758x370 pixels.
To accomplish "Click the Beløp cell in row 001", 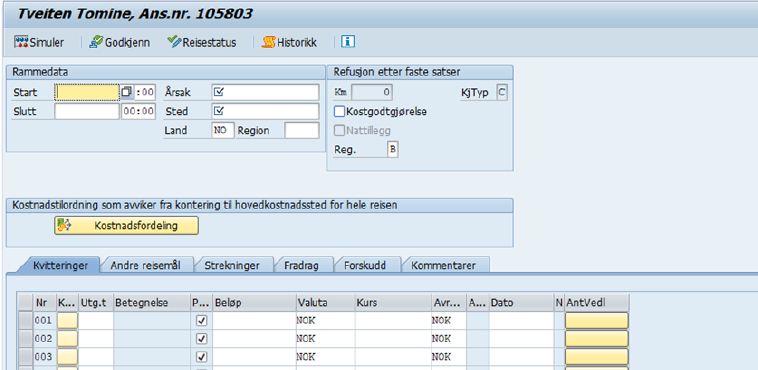I will (x=254, y=320).
